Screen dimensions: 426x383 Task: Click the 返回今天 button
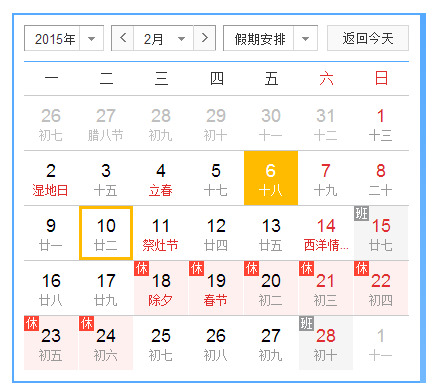(368, 38)
